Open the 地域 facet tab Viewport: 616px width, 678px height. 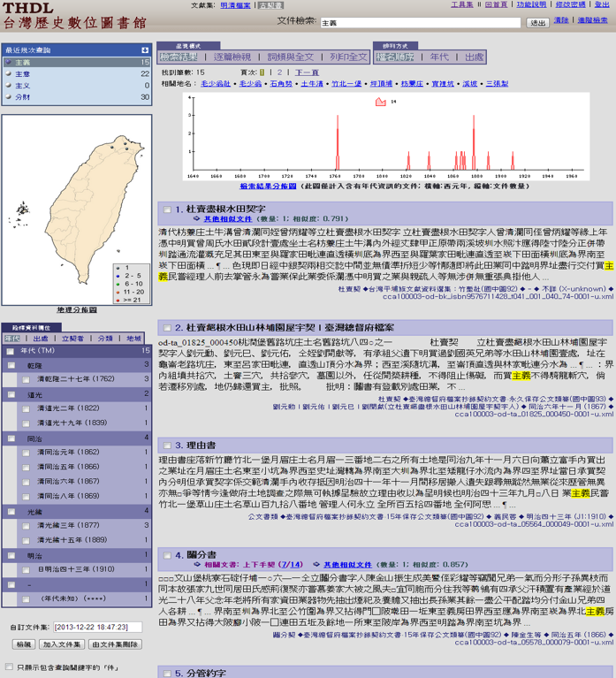click(x=133, y=339)
